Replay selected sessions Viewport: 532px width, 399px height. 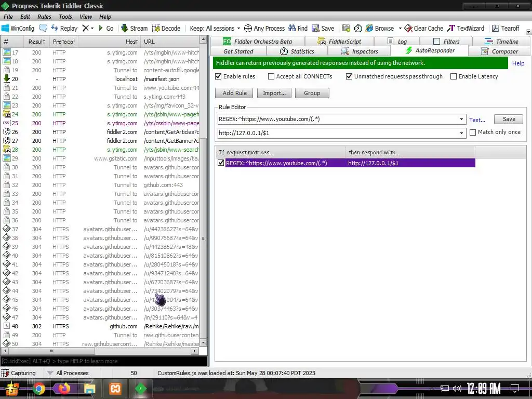(64, 28)
